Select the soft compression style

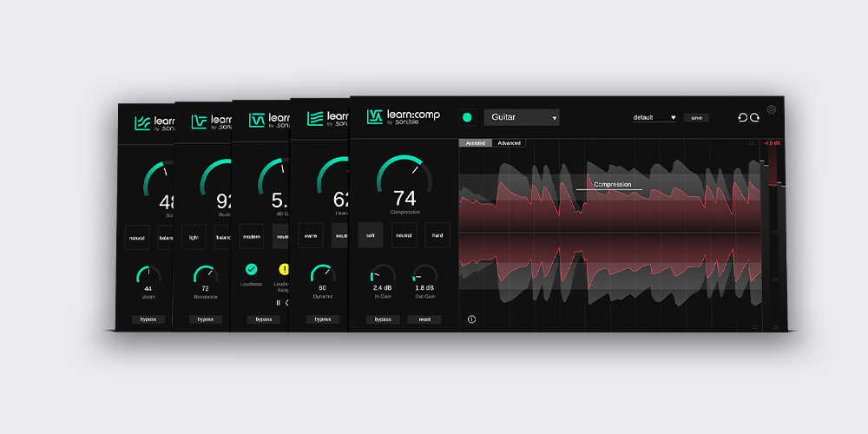[371, 234]
